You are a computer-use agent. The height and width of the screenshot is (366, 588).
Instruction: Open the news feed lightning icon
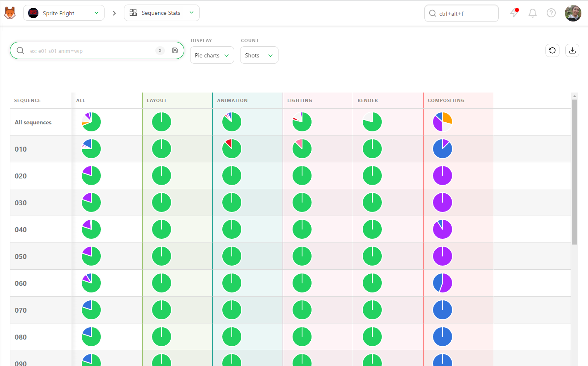coord(514,13)
